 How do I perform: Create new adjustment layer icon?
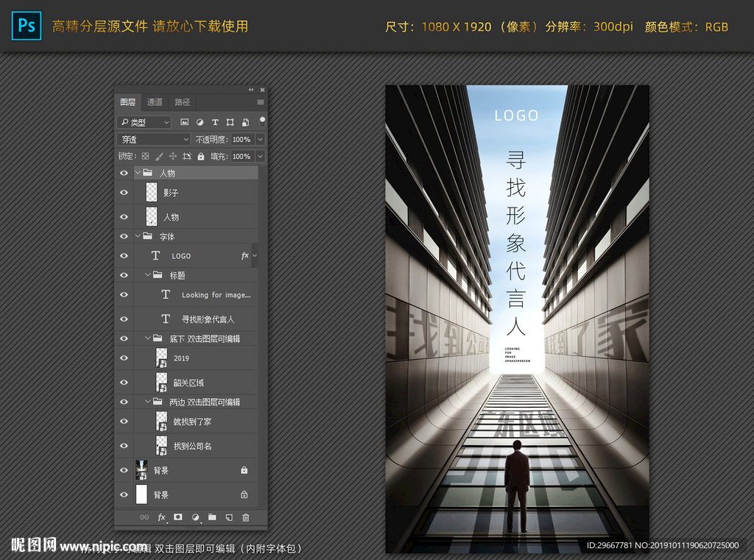point(196,517)
